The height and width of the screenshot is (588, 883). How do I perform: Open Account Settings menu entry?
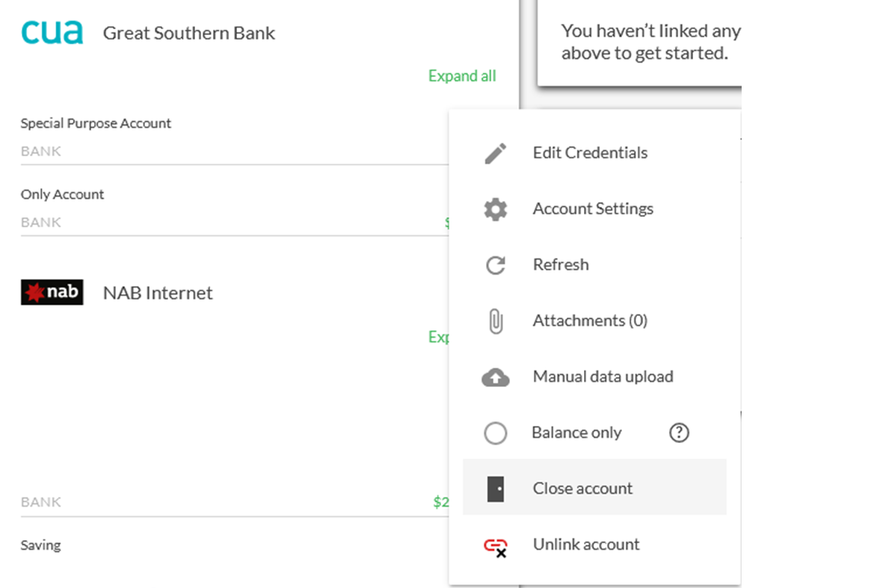[594, 208]
